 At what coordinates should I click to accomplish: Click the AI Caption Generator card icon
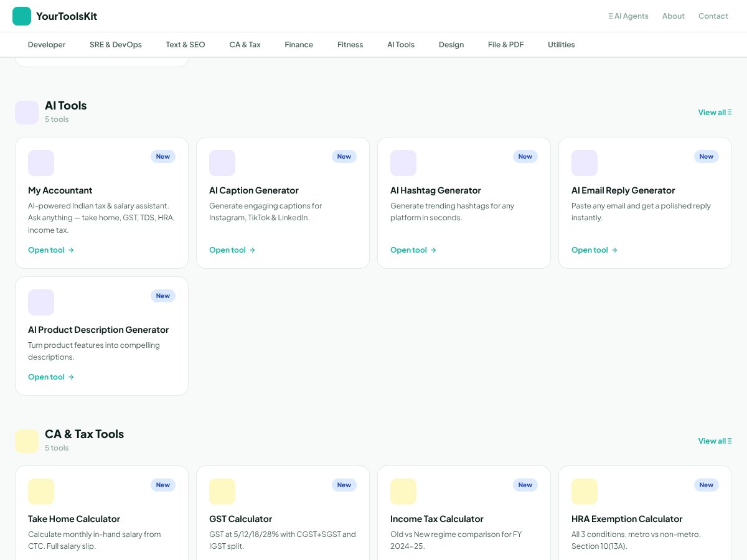pos(222,163)
